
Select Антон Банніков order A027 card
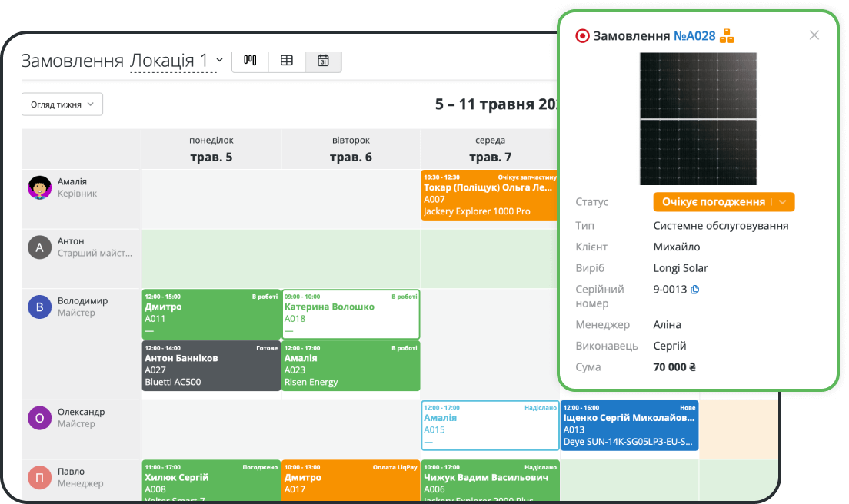pos(211,366)
